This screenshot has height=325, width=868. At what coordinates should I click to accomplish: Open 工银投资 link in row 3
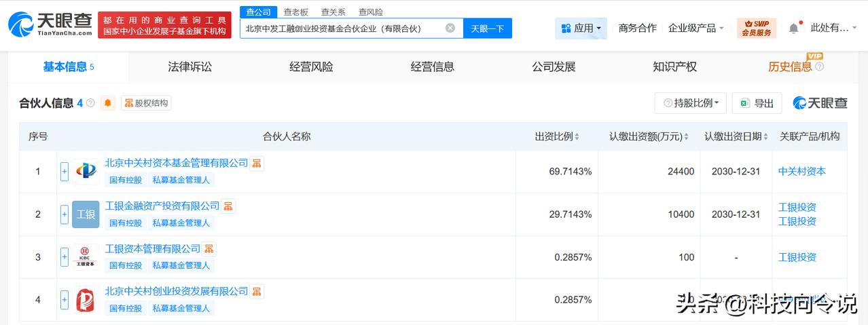(x=797, y=257)
